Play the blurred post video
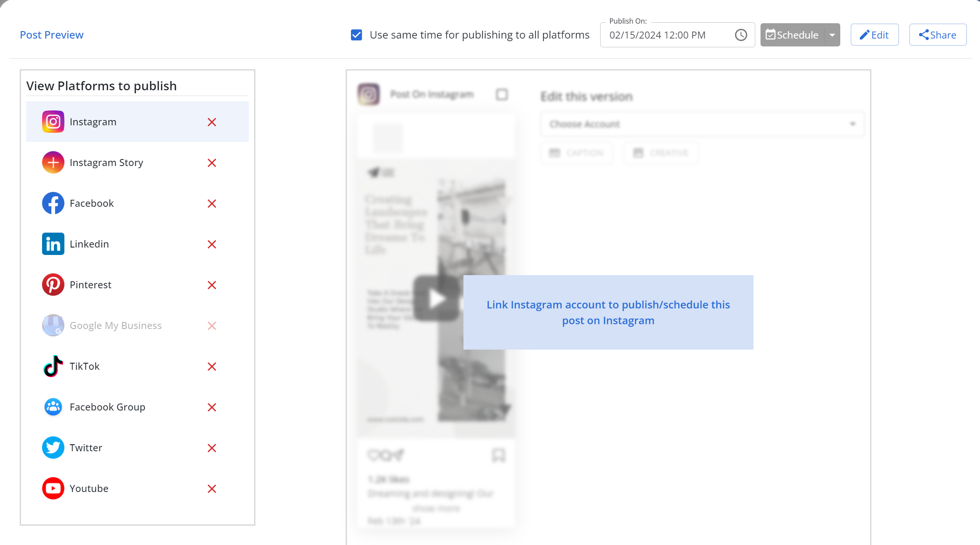 [x=437, y=299]
